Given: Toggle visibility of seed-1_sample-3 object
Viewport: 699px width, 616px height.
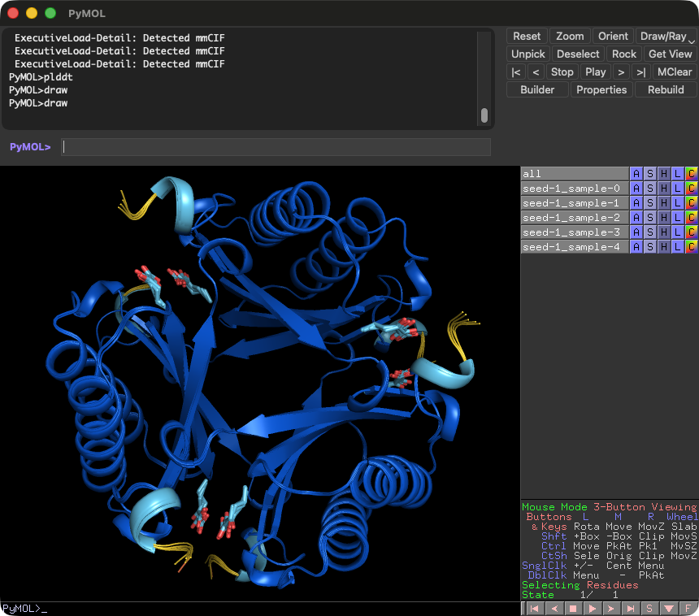Looking at the screenshot, I should pos(575,232).
